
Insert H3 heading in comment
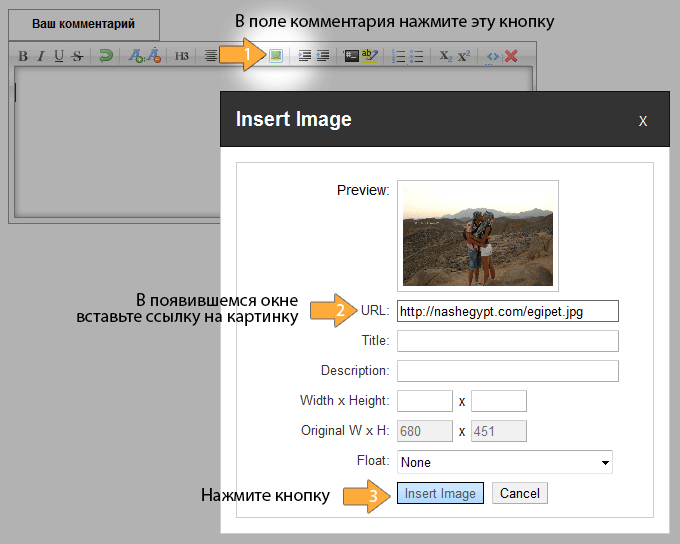tap(181, 56)
